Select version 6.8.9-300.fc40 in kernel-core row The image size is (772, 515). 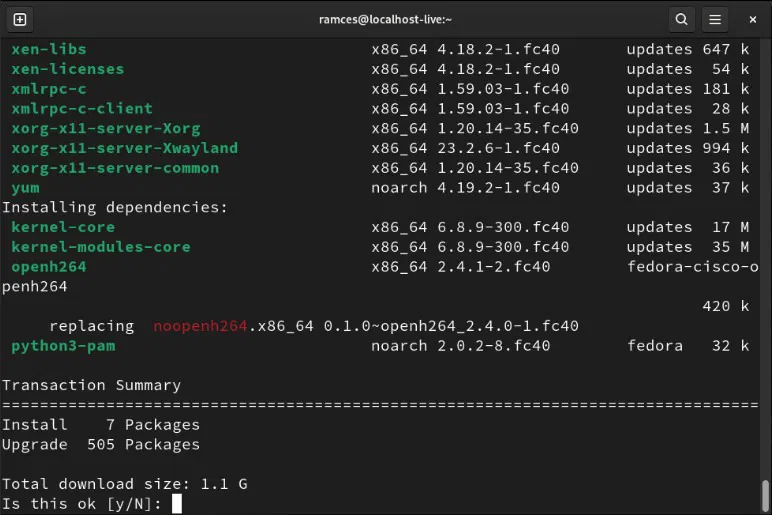503,227
